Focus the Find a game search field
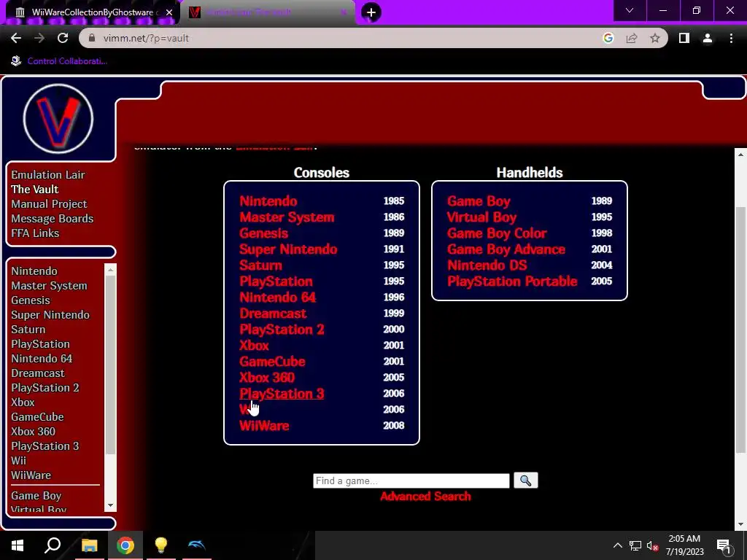Image resolution: width=747 pixels, height=560 pixels. click(411, 481)
